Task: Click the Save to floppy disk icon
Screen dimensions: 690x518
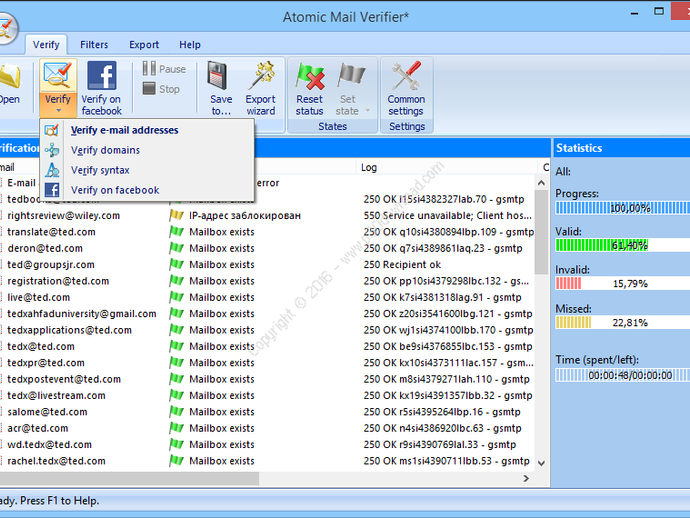Action: click(x=217, y=76)
